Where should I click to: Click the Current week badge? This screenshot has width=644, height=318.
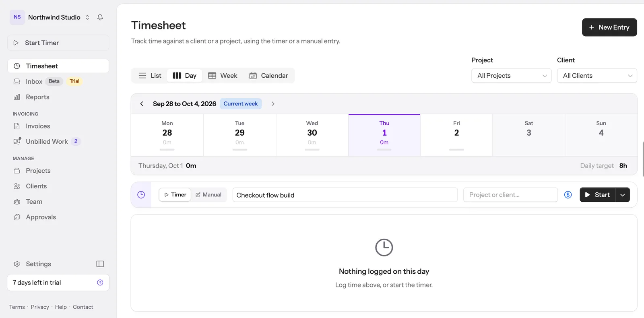tap(241, 104)
